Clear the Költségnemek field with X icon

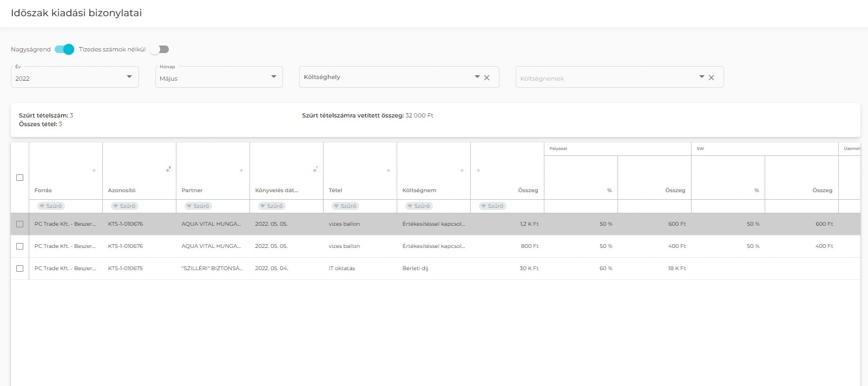712,77
